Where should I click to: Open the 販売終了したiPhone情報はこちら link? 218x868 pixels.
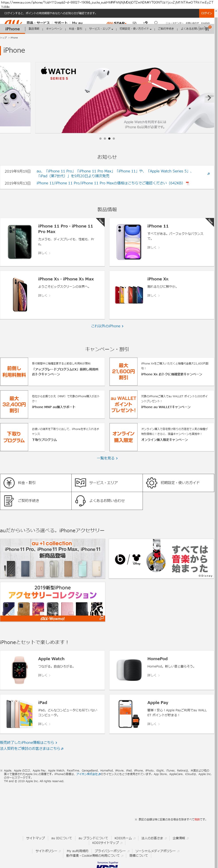(29, 742)
